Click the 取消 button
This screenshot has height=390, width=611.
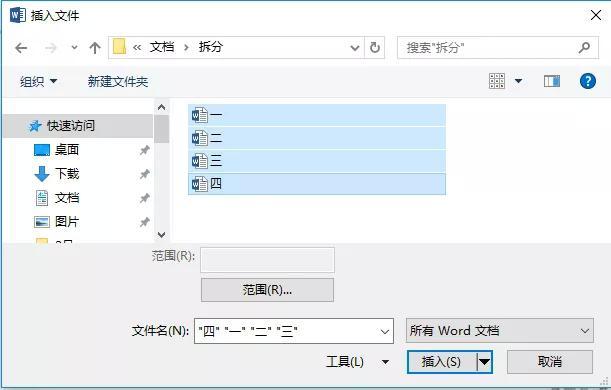point(550,362)
